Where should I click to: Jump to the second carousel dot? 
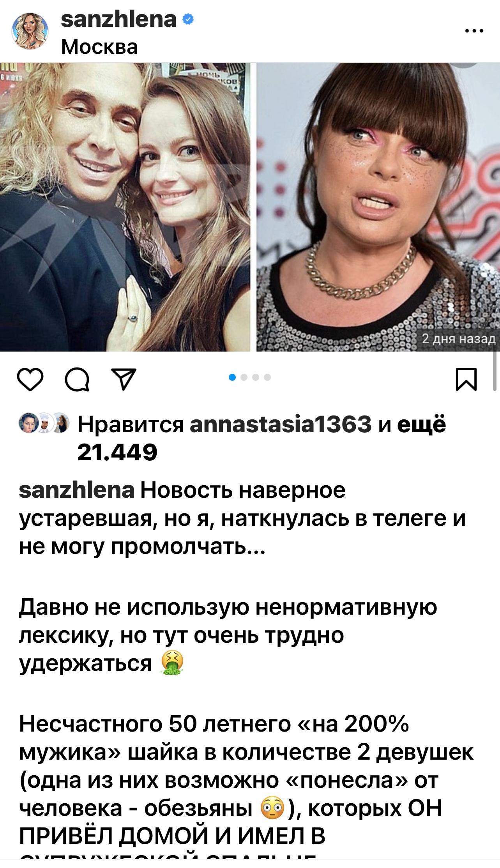coord(244,377)
